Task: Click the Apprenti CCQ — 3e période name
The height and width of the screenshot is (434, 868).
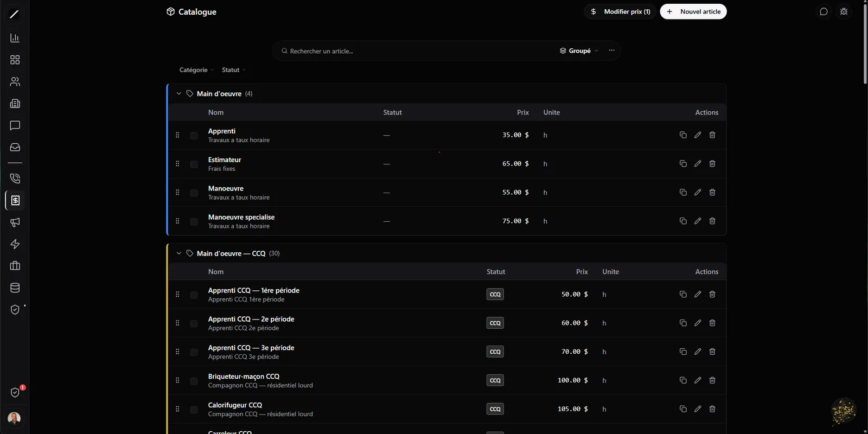Action: coord(251,348)
